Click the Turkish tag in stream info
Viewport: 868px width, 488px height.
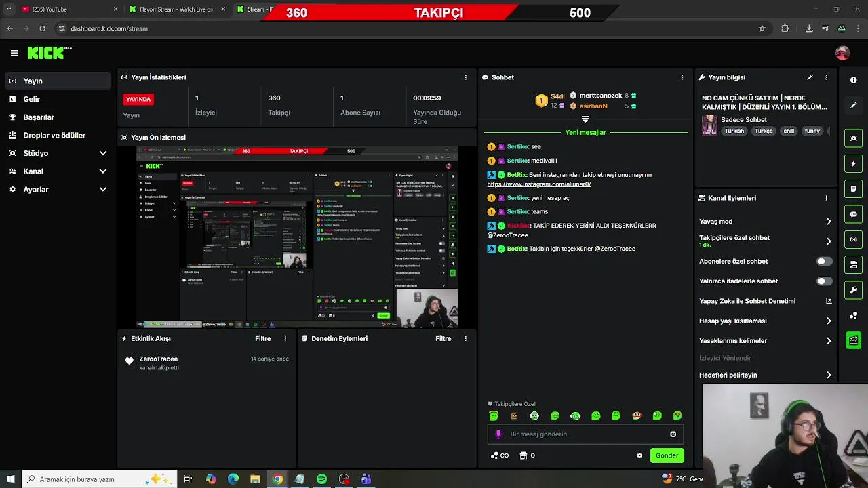coord(734,131)
